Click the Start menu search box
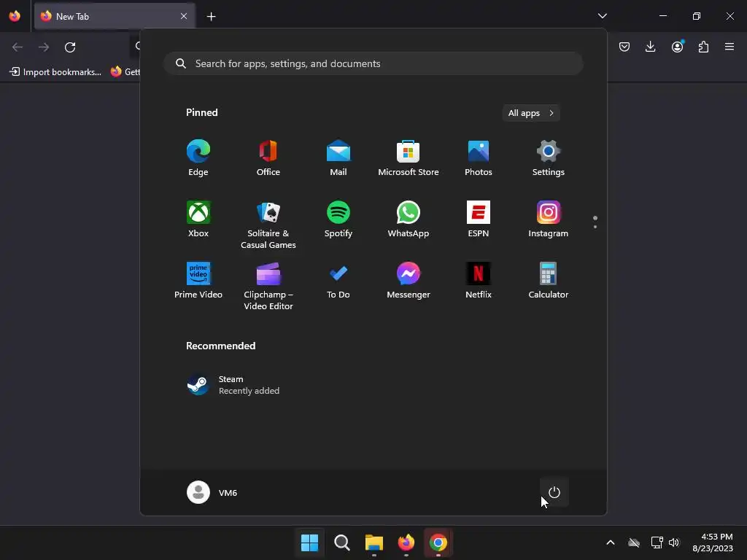747x560 pixels. point(373,63)
